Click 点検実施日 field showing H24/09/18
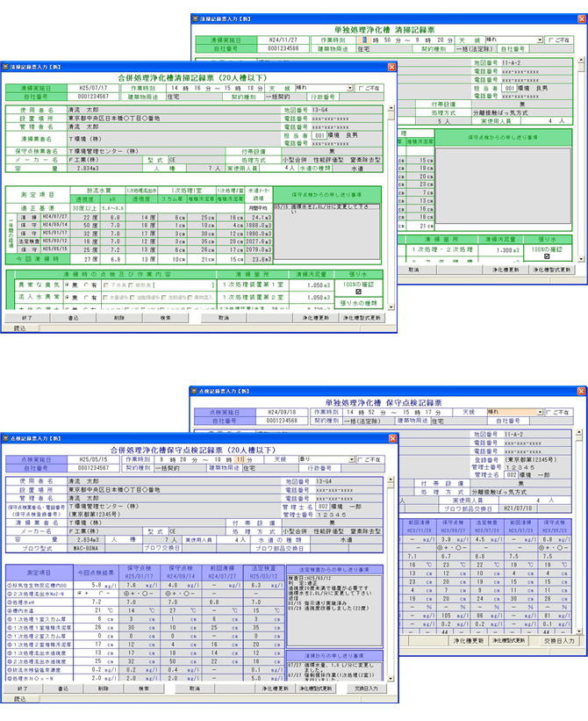This screenshot has width=588, height=721. click(x=282, y=412)
